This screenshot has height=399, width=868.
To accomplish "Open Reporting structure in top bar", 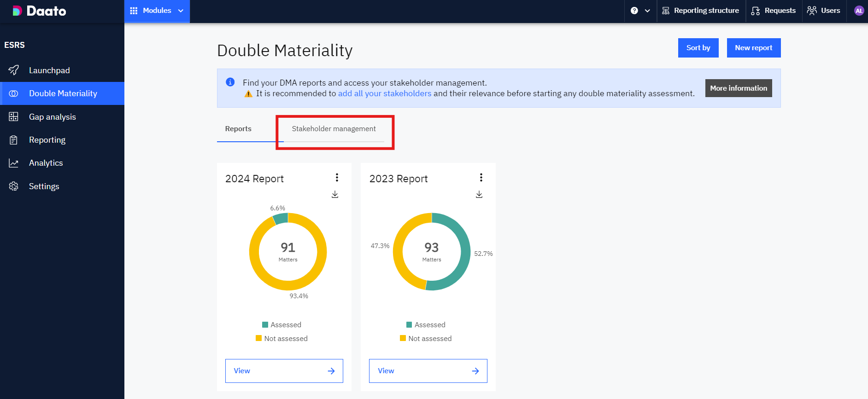I will point(700,11).
